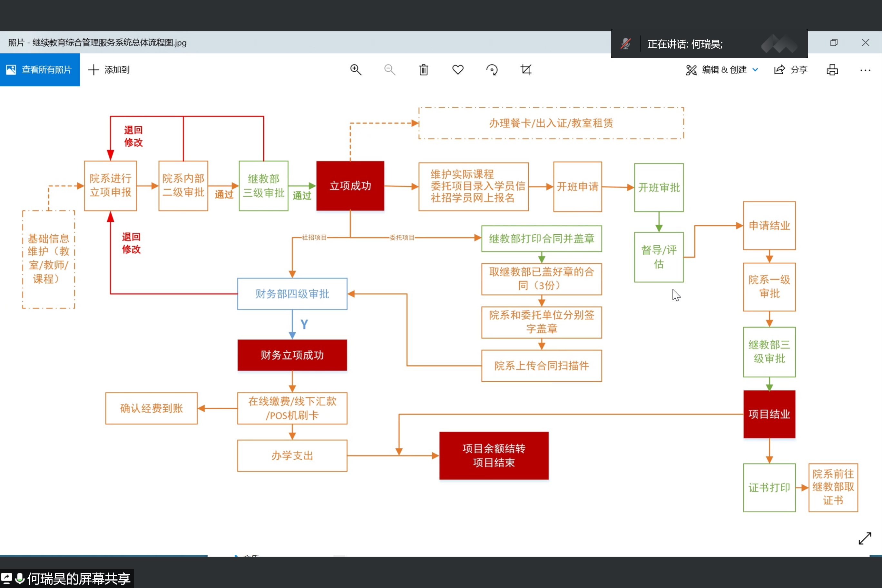Click the 立项成功 flowchart box
Viewport: 882px width, 588px height.
pos(350,186)
